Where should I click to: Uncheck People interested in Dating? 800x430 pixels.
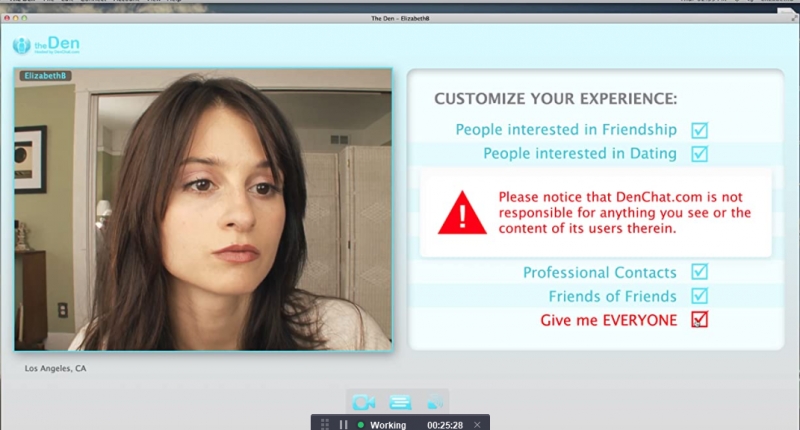(x=699, y=154)
